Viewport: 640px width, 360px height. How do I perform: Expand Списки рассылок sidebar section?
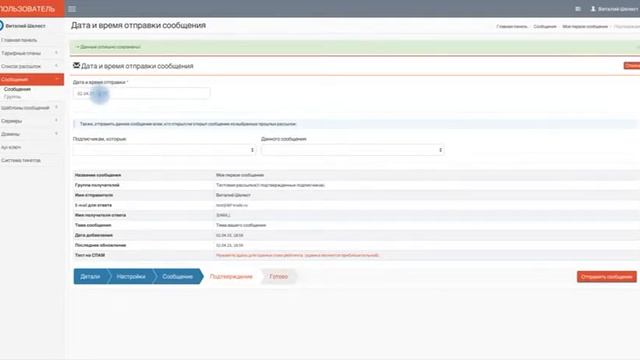(x=32, y=66)
